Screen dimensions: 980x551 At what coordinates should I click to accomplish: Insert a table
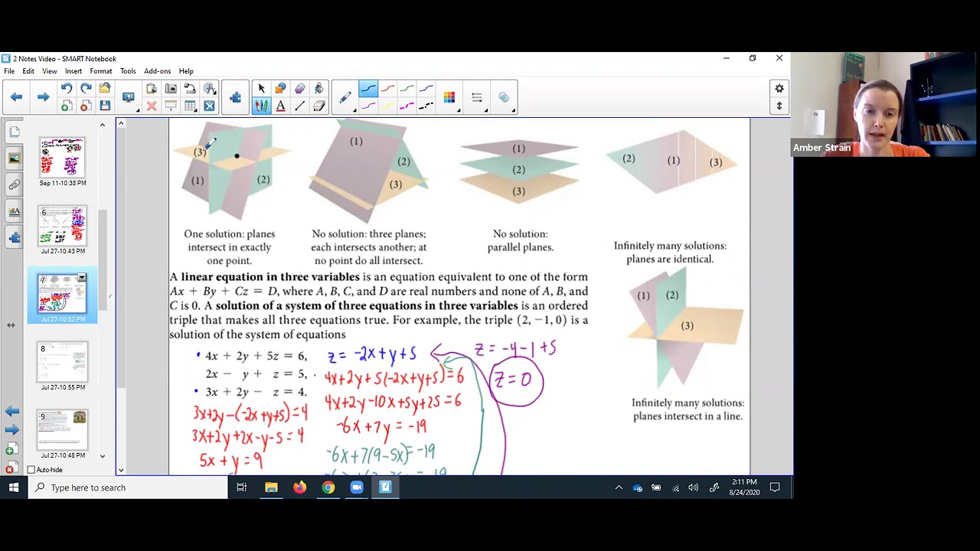190,106
